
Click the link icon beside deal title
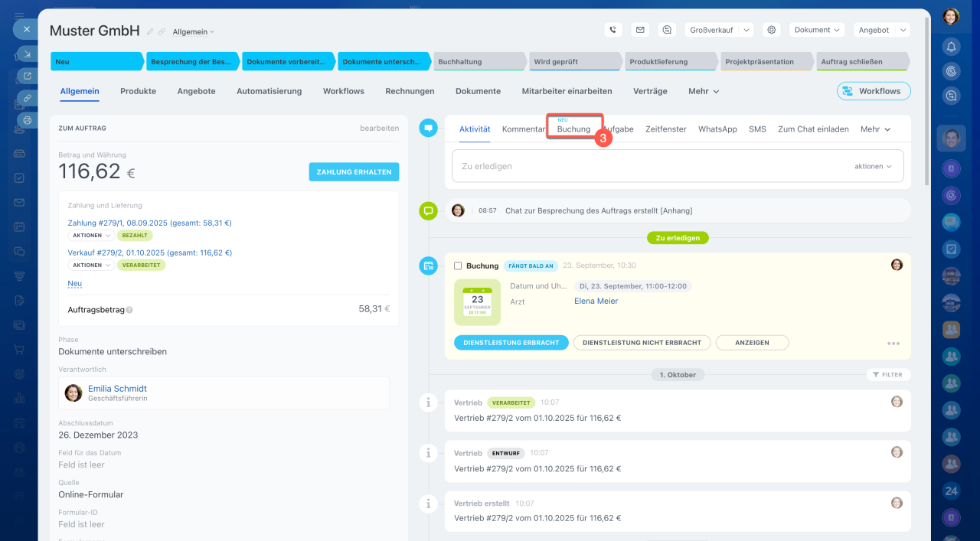click(162, 32)
